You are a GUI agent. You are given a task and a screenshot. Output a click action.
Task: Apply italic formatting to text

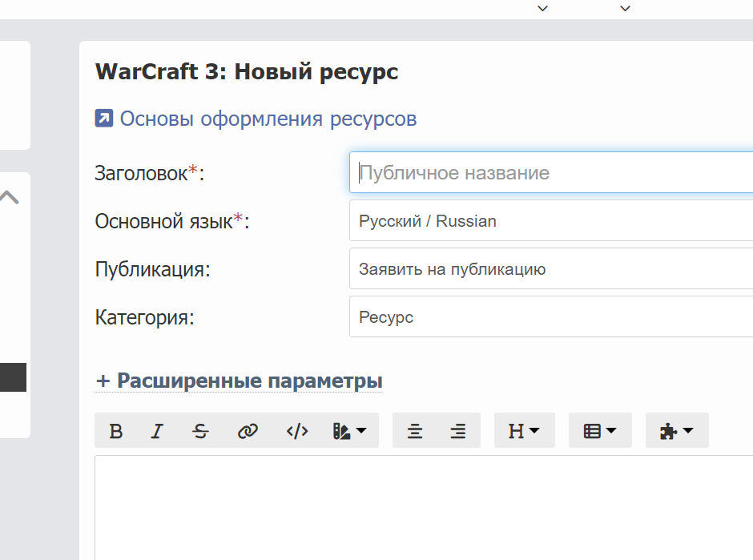click(x=157, y=432)
